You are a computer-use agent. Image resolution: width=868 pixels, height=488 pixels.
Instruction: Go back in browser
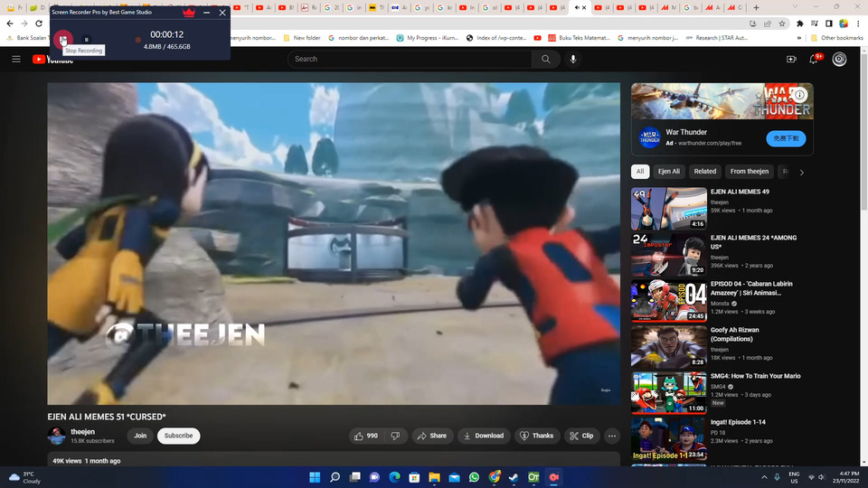(x=10, y=23)
